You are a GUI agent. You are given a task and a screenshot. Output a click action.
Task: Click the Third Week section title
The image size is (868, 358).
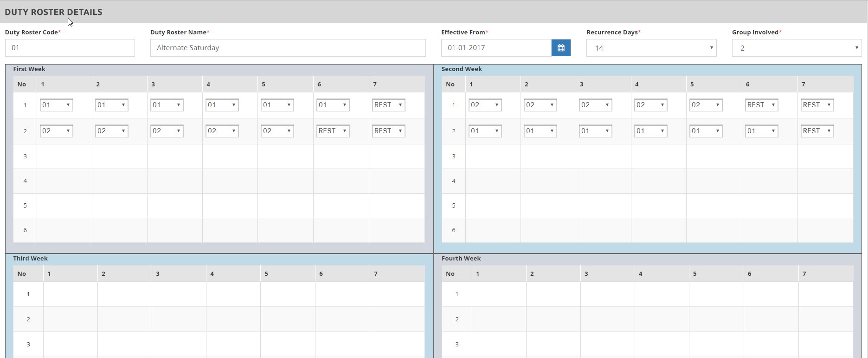[30, 258]
